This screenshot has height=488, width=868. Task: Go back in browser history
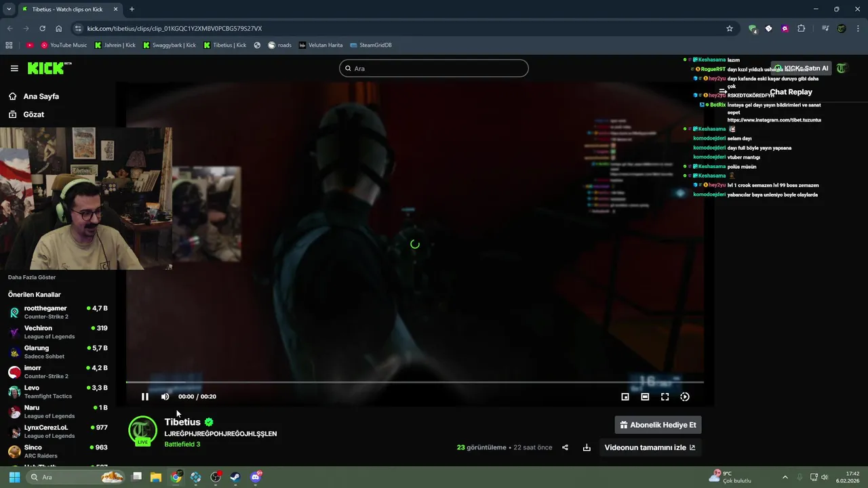9,28
